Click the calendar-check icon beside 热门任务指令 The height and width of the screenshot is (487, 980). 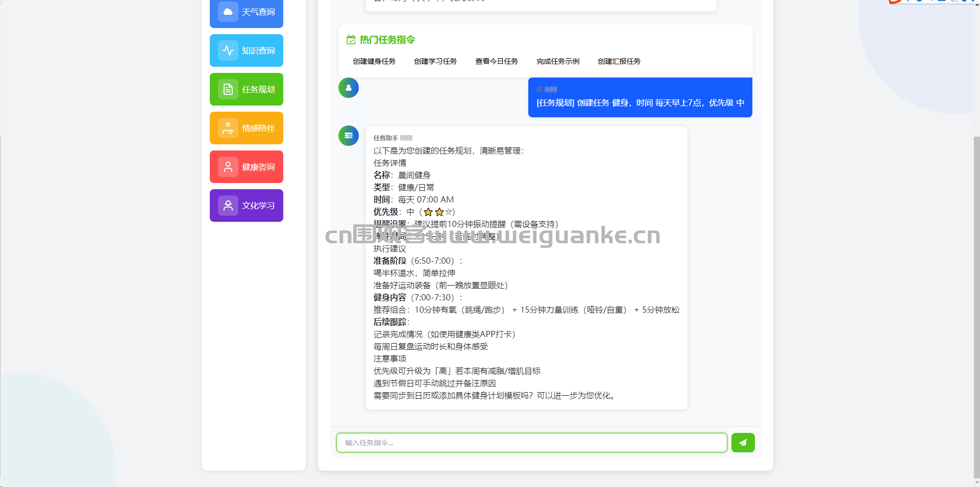pos(351,40)
